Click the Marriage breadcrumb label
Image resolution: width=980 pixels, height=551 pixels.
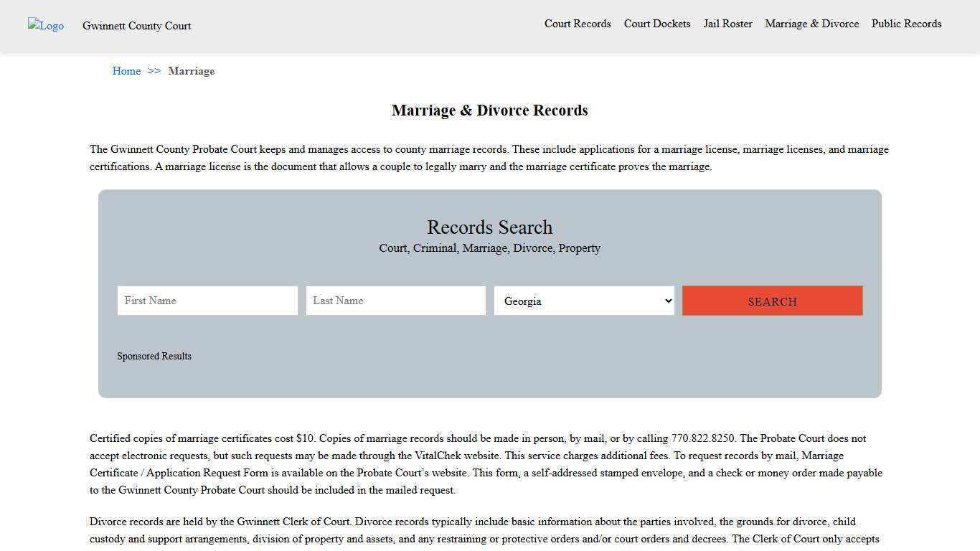pyautogui.click(x=192, y=71)
